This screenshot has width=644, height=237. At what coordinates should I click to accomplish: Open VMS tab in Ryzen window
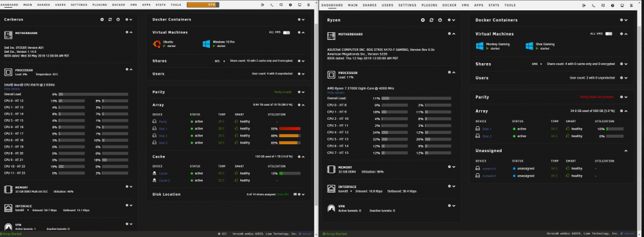(465, 5)
